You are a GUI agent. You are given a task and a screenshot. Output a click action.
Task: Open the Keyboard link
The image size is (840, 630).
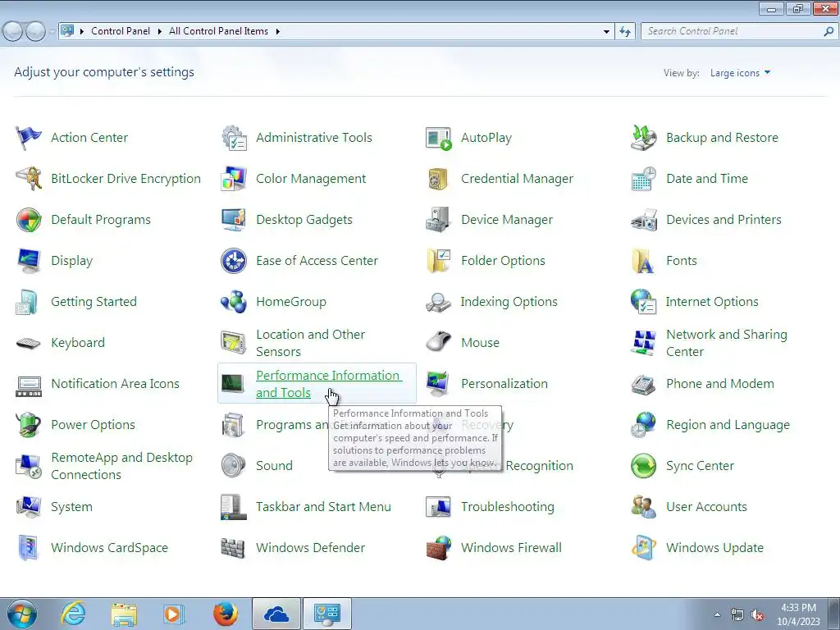(78, 343)
